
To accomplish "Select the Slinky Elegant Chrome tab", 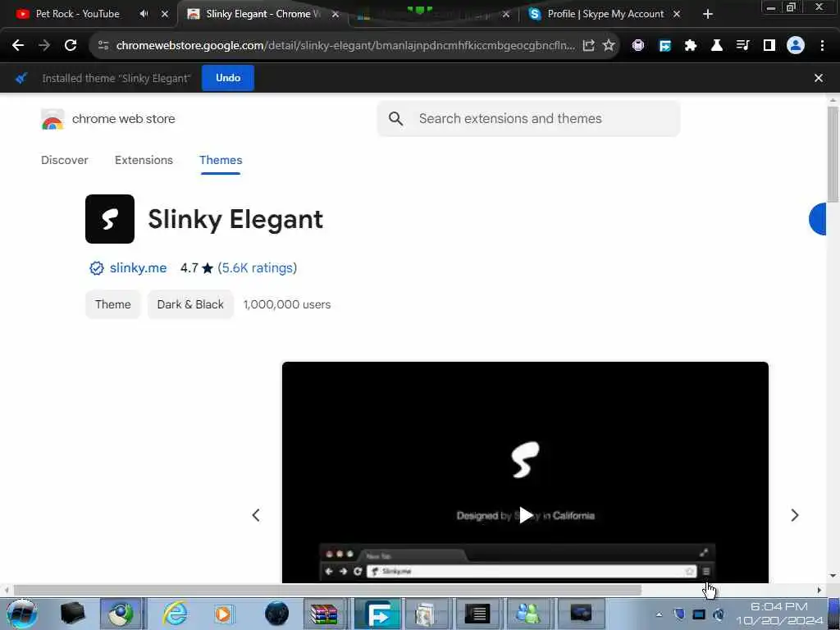I will 262,14.
